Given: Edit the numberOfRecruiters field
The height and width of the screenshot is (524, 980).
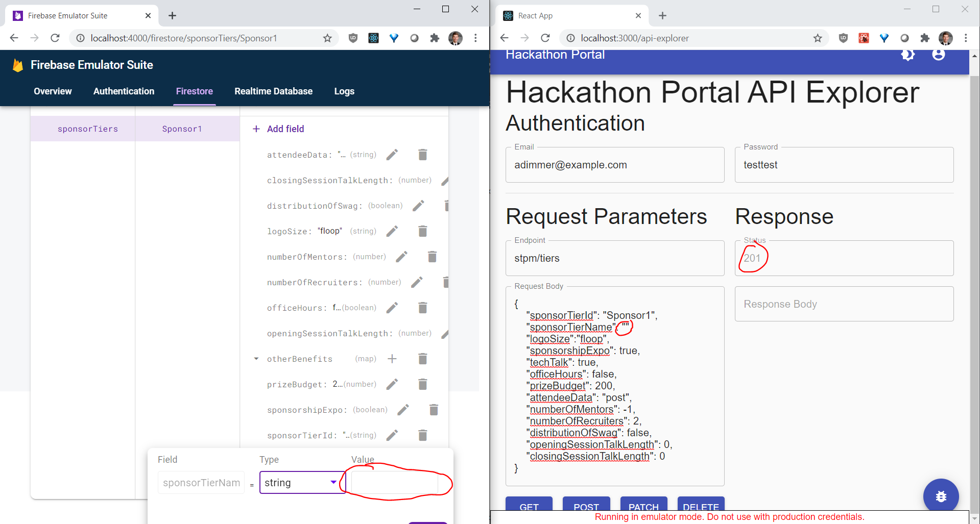Looking at the screenshot, I should [417, 282].
